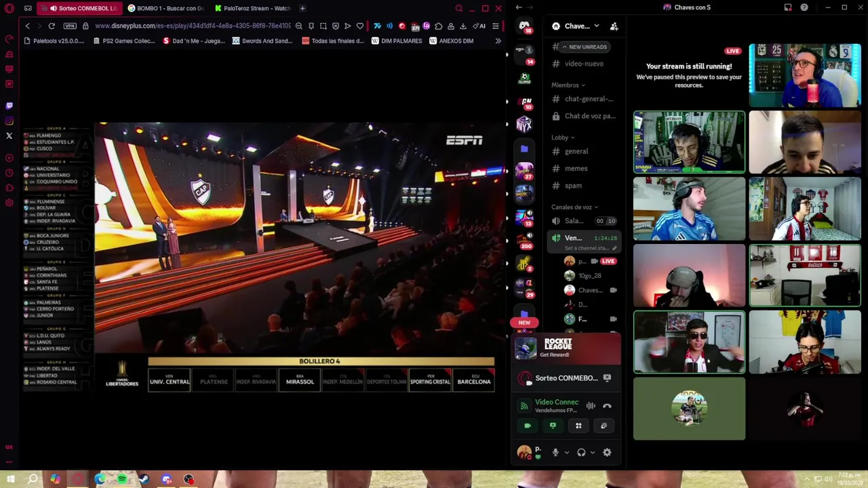
Task: Collapse the Lobby category
Action: pyautogui.click(x=563, y=138)
